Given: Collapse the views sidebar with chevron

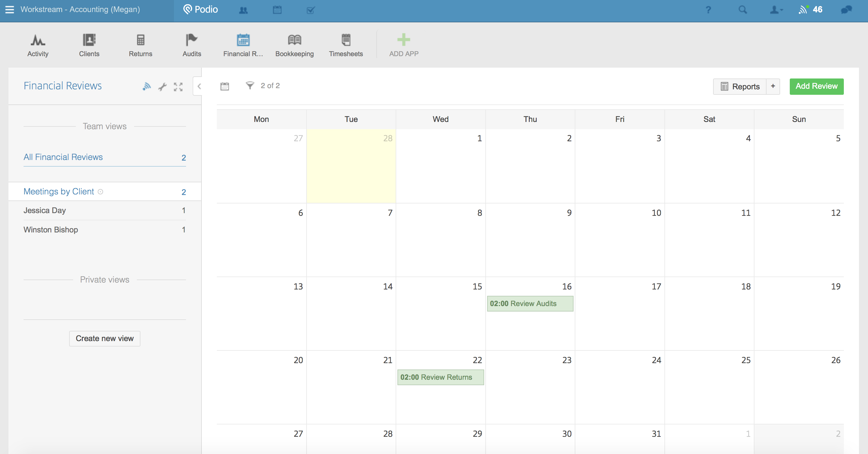Looking at the screenshot, I should coord(199,86).
